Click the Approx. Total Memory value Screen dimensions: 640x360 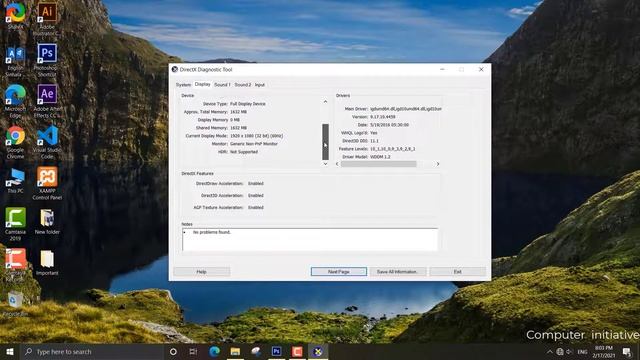pos(238,112)
